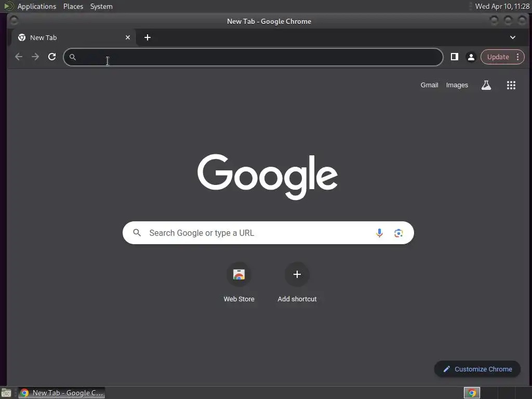Open the Web Store shortcut icon
Screen dimensions: 532x399
[x=239, y=274]
